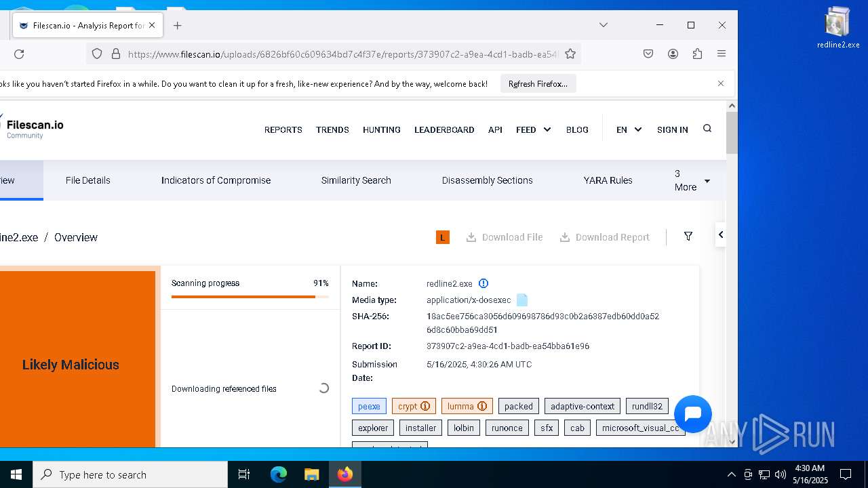Click the orange L verdict badge
The image size is (868, 488).
coord(443,237)
